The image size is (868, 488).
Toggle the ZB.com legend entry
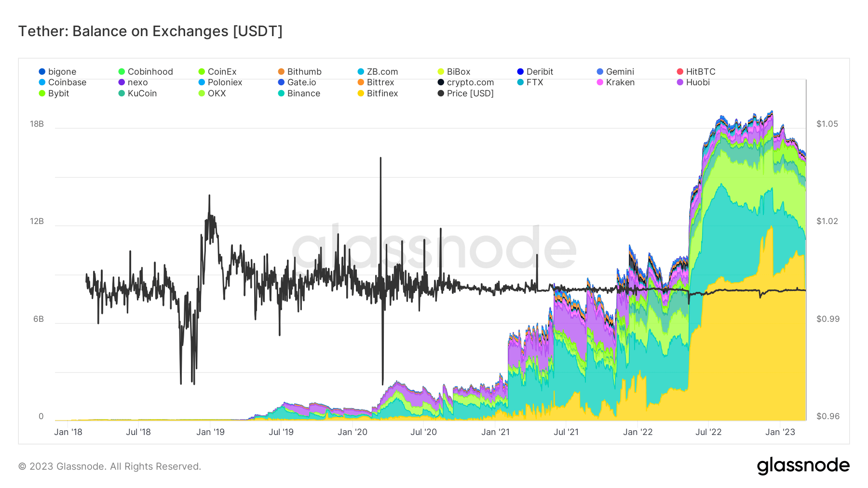tap(378, 72)
